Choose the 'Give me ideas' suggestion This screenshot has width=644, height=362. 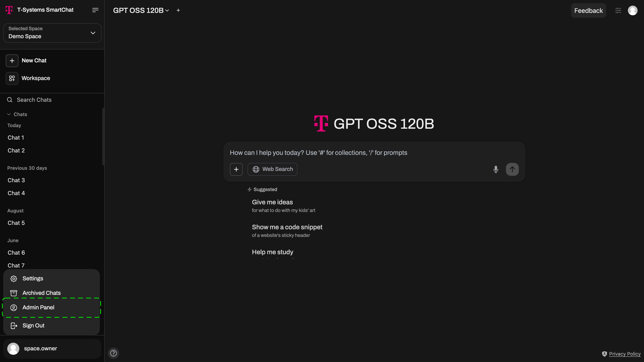point(284,206)
